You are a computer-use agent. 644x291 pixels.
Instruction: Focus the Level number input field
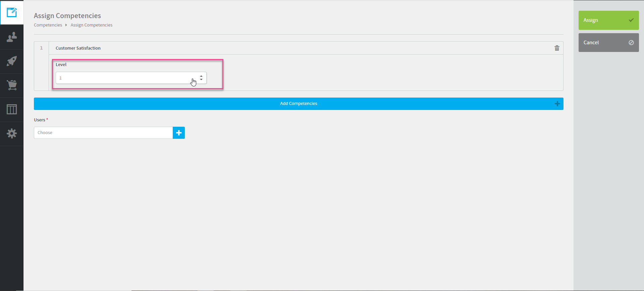pyautogui.click(x=124, y=78)
